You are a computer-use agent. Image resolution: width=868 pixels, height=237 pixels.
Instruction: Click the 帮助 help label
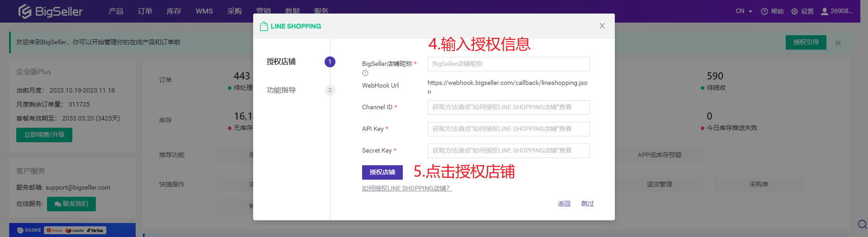[777, 11]
